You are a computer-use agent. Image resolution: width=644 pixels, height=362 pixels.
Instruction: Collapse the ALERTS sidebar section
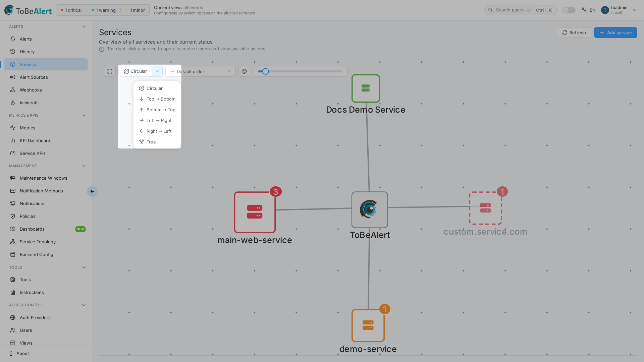coord(84,26)
